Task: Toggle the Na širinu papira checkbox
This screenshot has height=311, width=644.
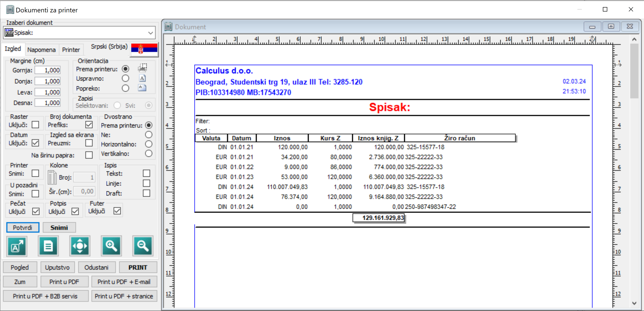Action: 89,155
